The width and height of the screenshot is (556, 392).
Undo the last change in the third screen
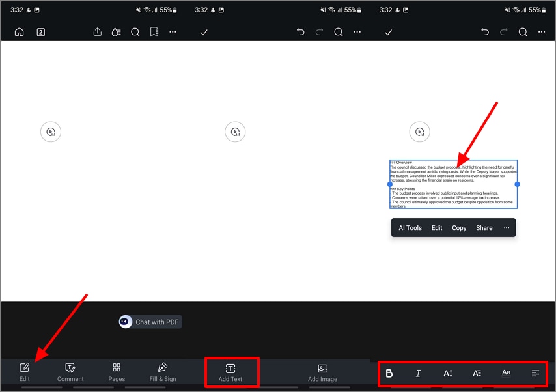tap(485, 32)
